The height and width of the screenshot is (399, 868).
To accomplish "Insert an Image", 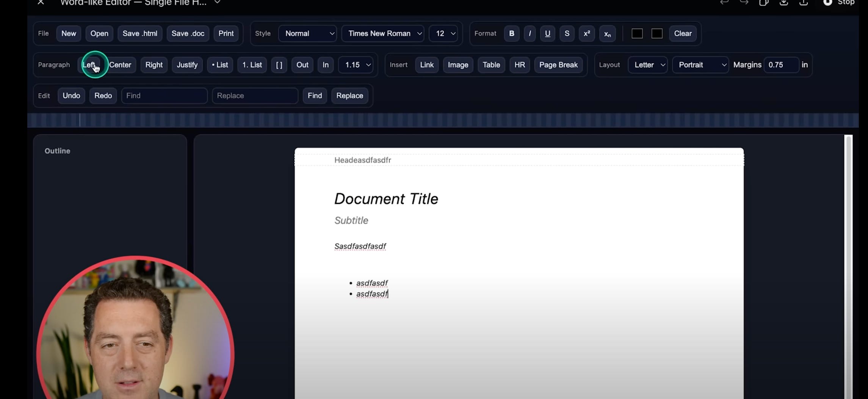I will (458, 65).
